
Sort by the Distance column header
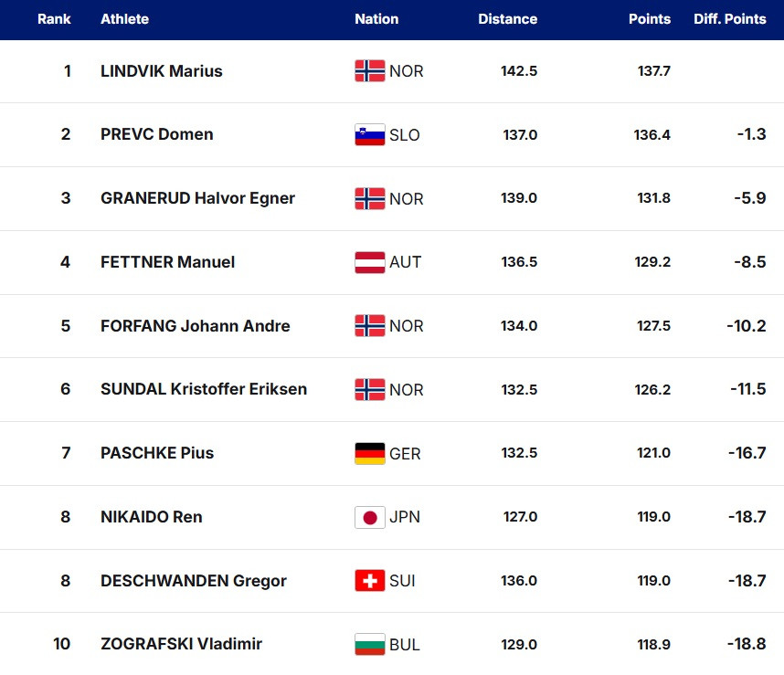tap(507, 19)
